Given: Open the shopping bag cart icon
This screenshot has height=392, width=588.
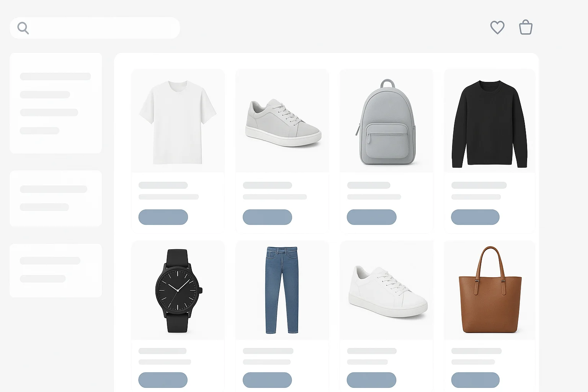Looking at the screenshot, I should 526,27.
